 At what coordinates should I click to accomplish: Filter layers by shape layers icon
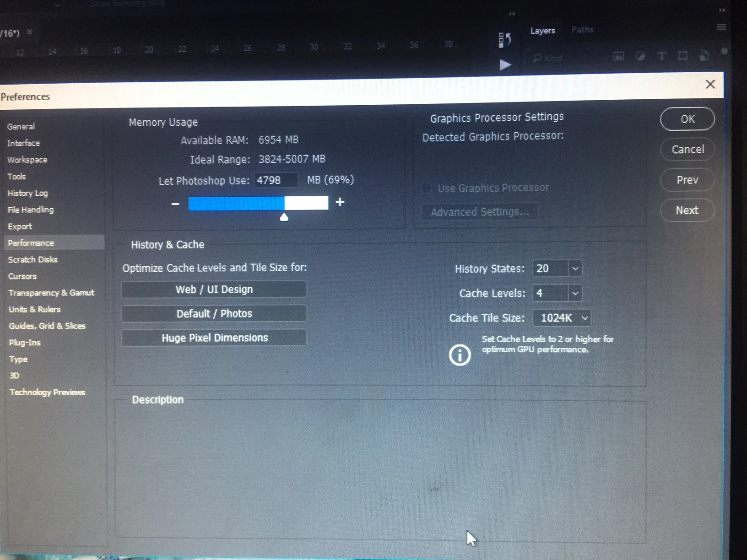[x=682, y=55]
